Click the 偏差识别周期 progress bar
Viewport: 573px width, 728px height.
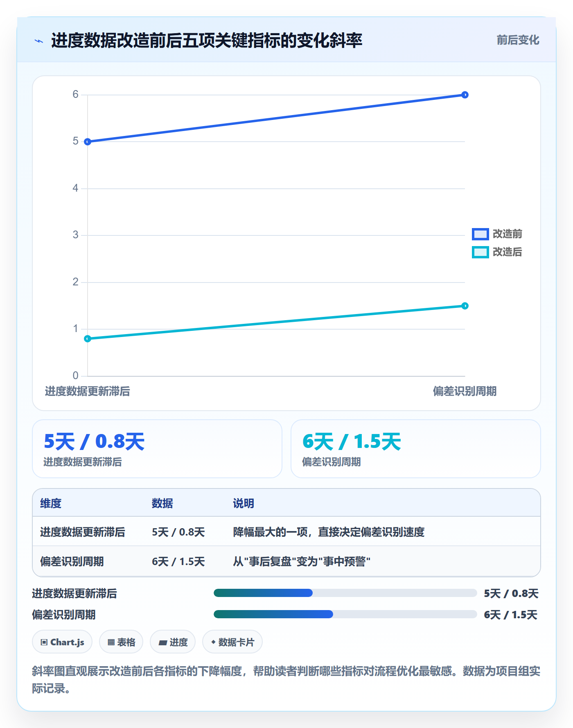[345, 614]
